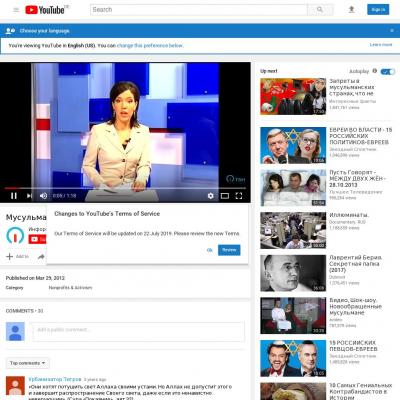Screen dimensions: 400x400
Task: Open Иллюминаты video thumbnail
Action: (293, 230)
